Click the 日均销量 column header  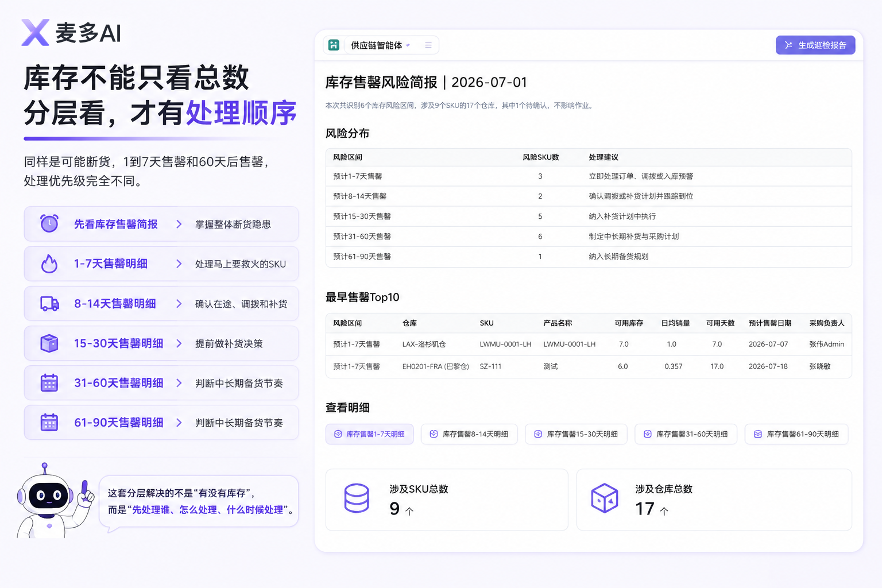tap(675, 323)
